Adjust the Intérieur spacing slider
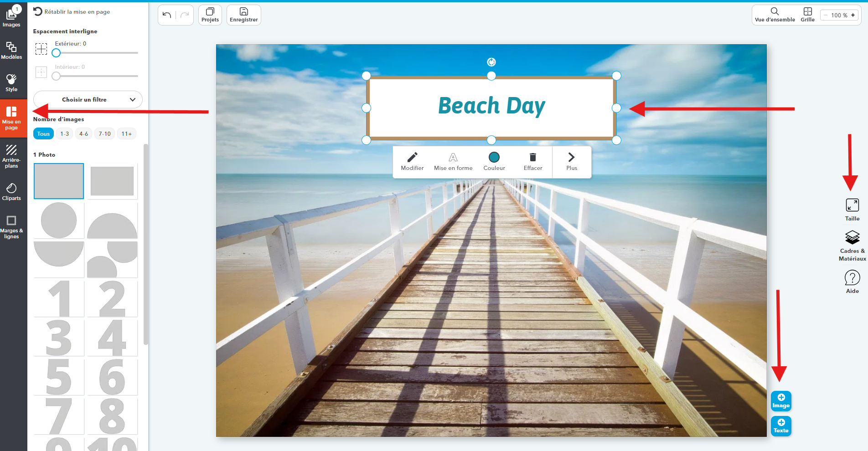 click(x=56, y=76)
